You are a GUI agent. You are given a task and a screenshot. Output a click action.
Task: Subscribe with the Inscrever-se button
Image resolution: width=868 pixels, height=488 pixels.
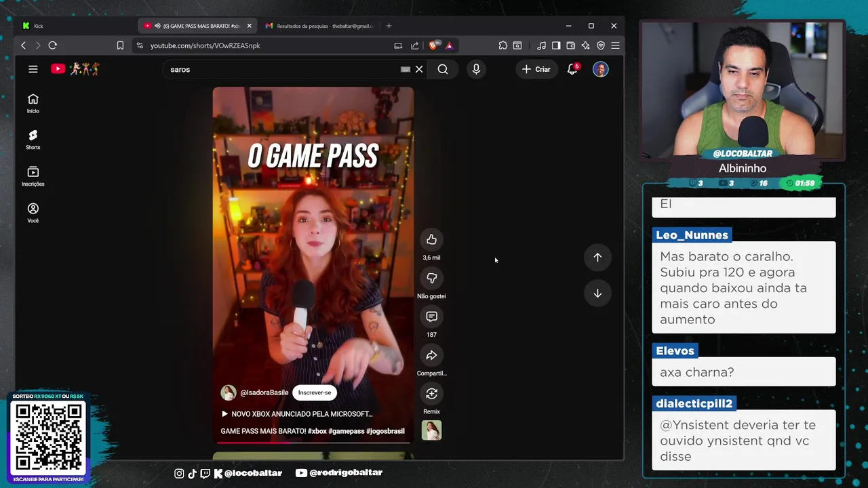(315, 392)
